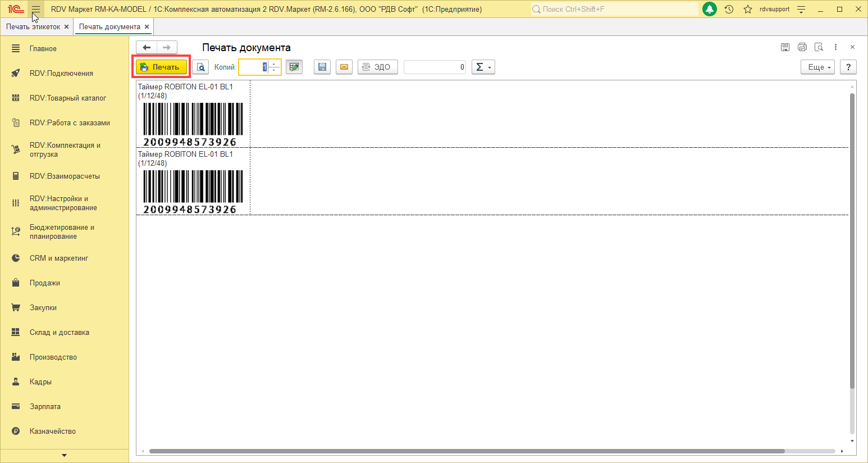Viewport: 868px width, 463px height.
Task: Click the horizontal scrollbar's left arrow
Action: [x=143, y=451]
